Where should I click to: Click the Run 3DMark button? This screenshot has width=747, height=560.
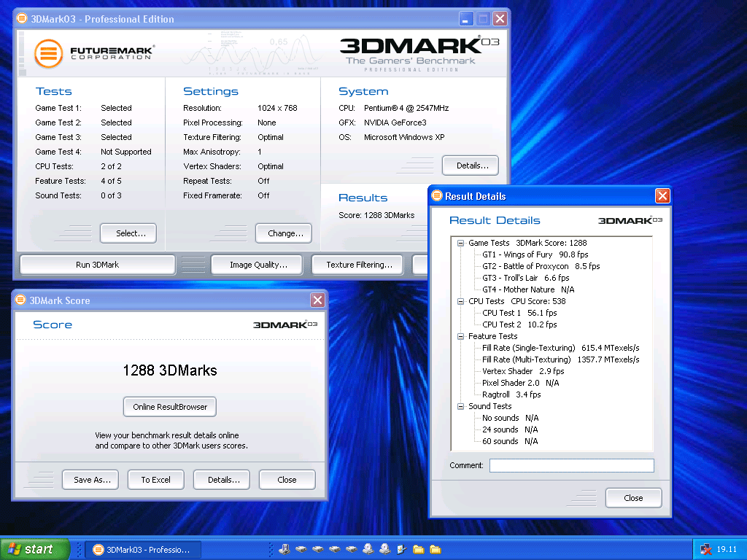coord(98,265)
